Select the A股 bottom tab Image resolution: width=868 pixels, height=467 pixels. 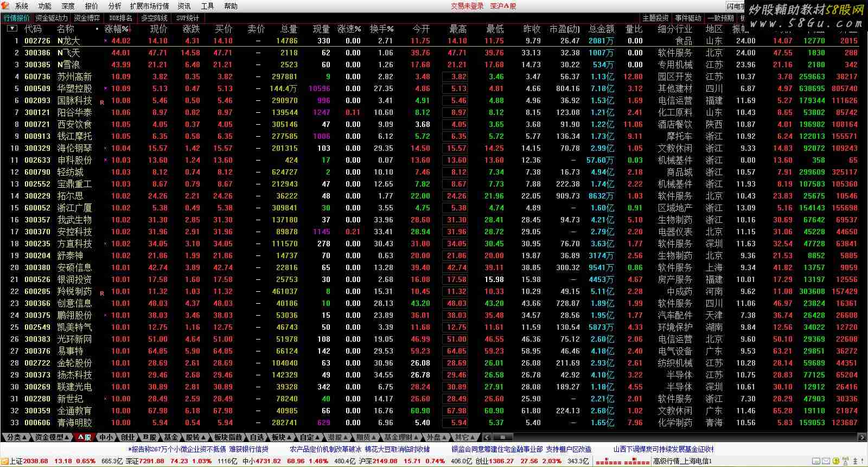point(84,437)
